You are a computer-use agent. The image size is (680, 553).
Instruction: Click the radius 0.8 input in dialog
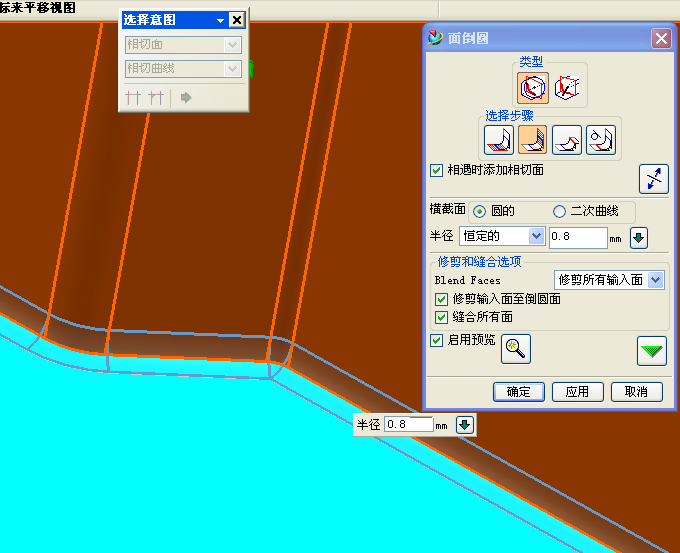[578, 237]
